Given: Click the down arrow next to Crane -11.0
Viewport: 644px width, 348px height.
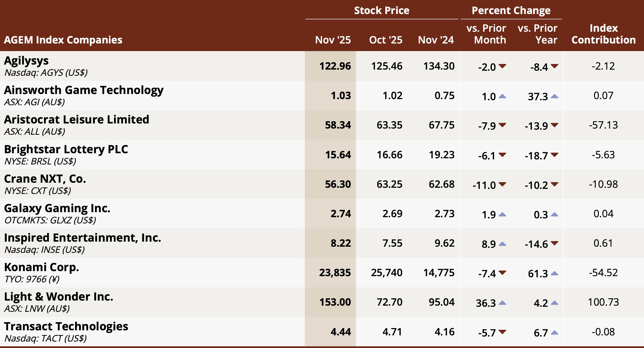Looking at the screenshot, I should [502, 184].
